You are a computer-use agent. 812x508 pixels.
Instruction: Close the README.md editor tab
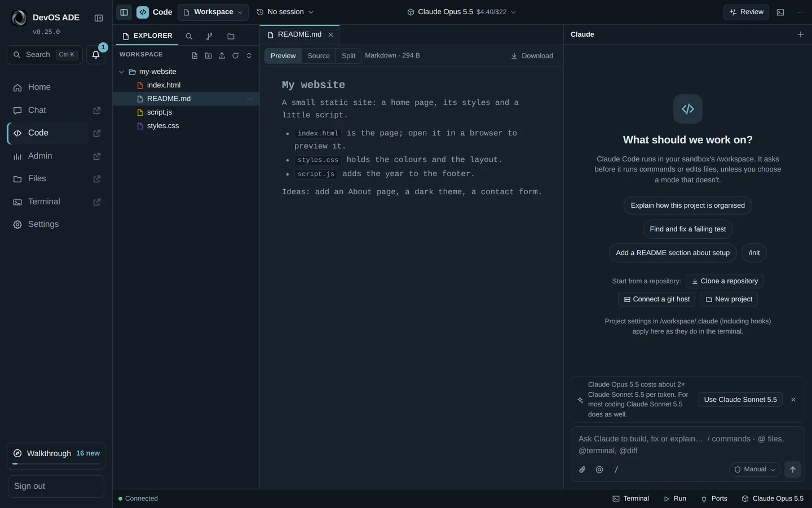coord(330,35)
